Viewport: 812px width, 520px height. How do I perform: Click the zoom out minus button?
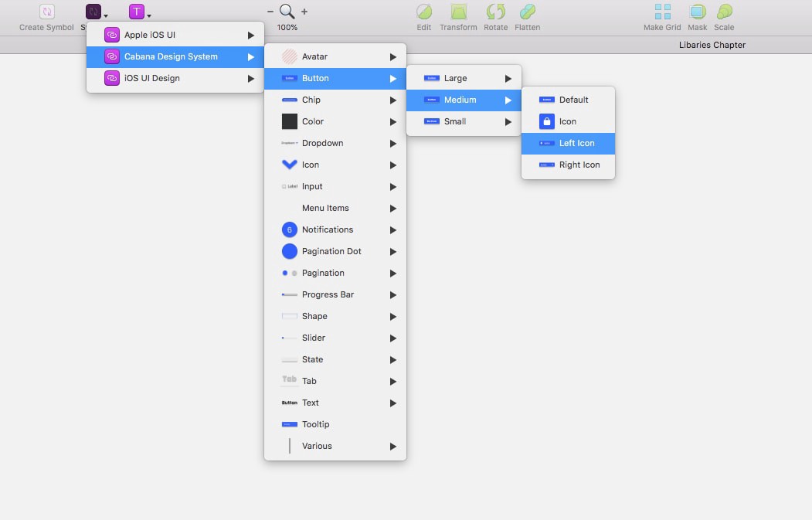[x=270, y=12]
